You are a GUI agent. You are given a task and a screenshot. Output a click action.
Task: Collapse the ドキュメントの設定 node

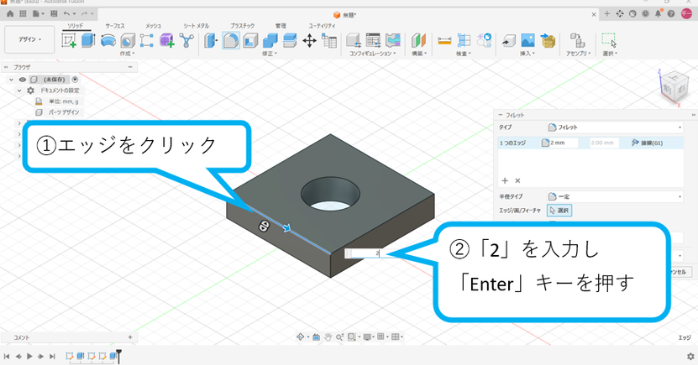19,90
